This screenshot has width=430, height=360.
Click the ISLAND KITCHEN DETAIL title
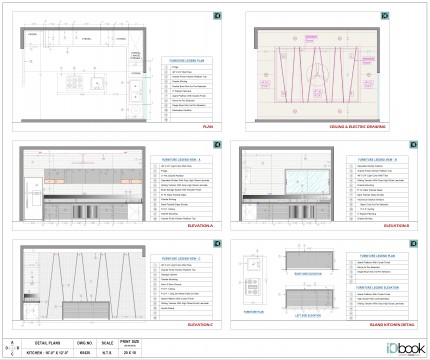pos(392,324)
